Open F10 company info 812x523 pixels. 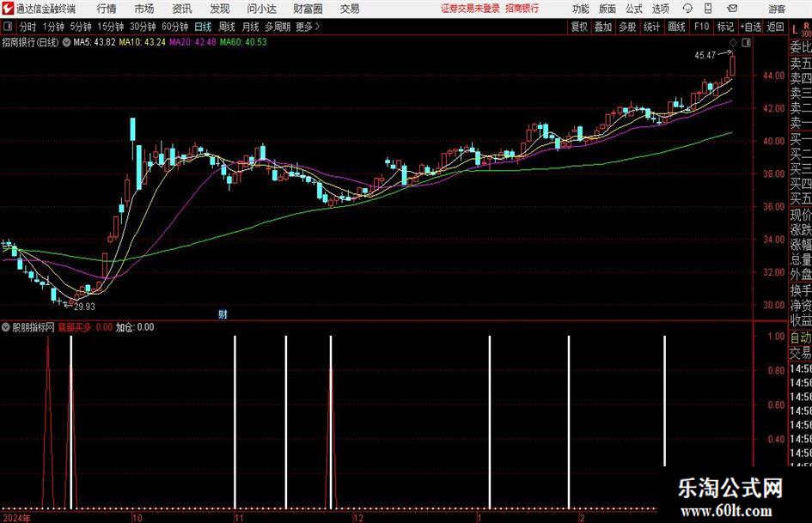click(701, 27)
